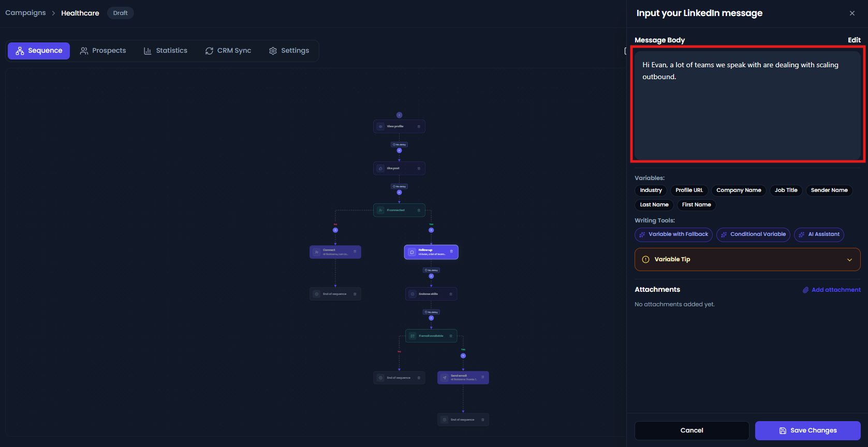The height and width of the screenshot is (447, 868).
Task: Add a step under the If connected No branch
Action: click(335, 230)
